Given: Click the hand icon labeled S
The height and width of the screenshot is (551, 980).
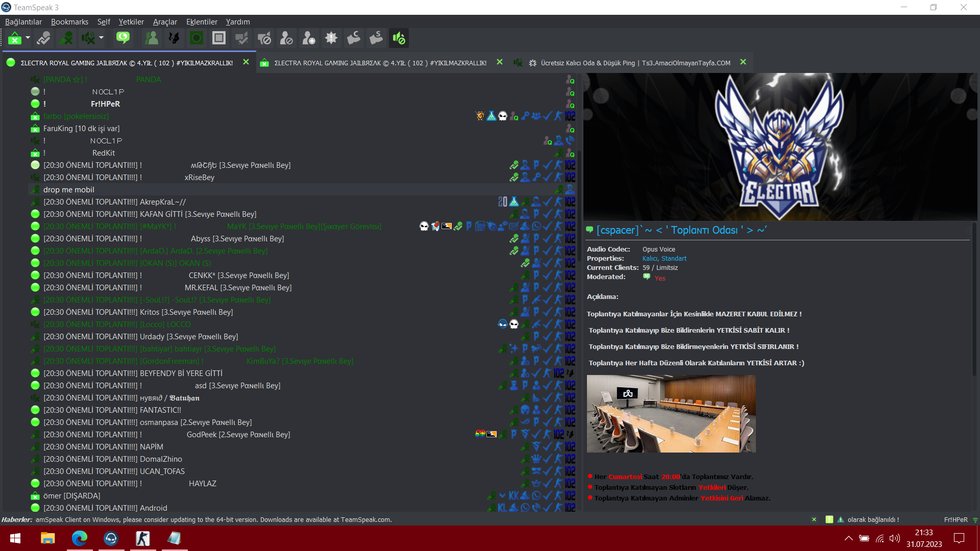Looking at the screenshot, I should (376, 38).
